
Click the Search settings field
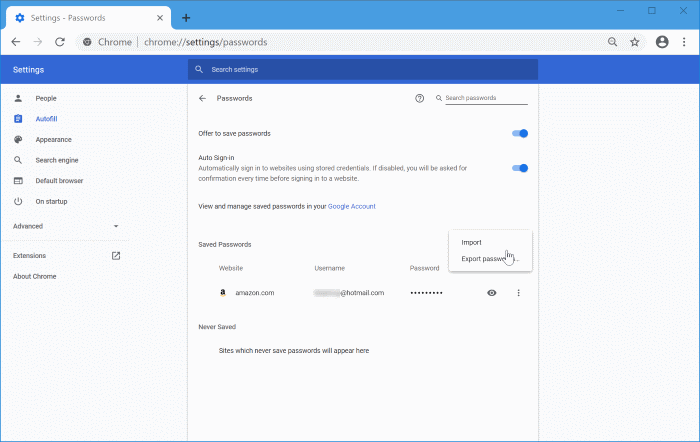click(x=362, y=69)
